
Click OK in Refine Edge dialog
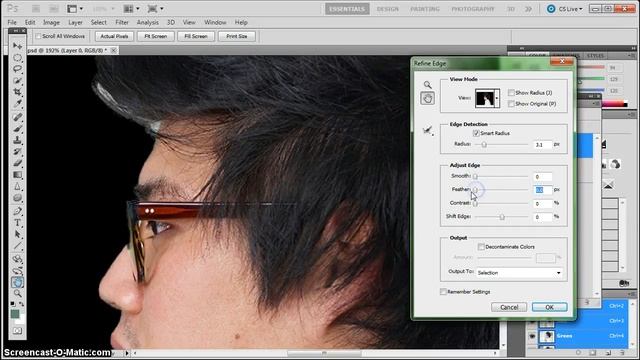click(x=549, y=307)
